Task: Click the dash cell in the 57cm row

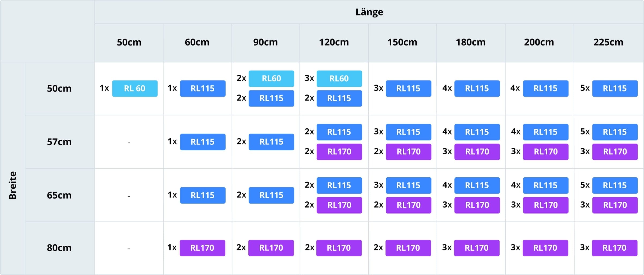Action: tap(129, 143)
